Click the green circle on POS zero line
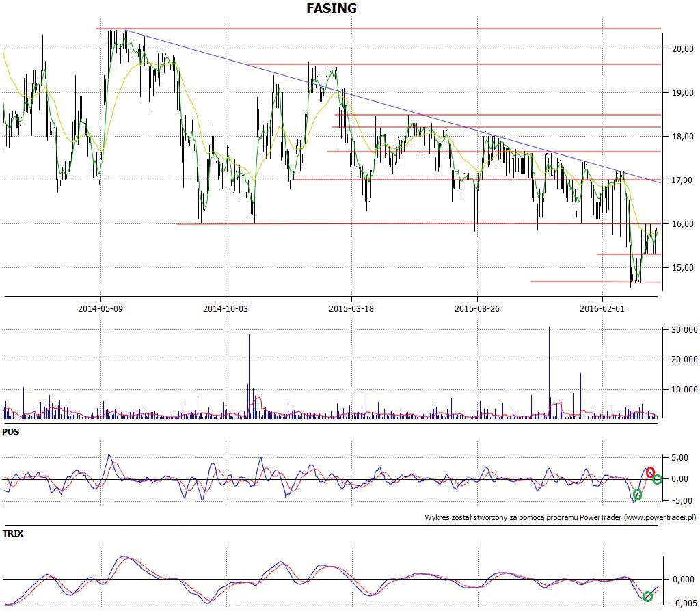This screenshot has height=611, width=700. tap(657, 480)
